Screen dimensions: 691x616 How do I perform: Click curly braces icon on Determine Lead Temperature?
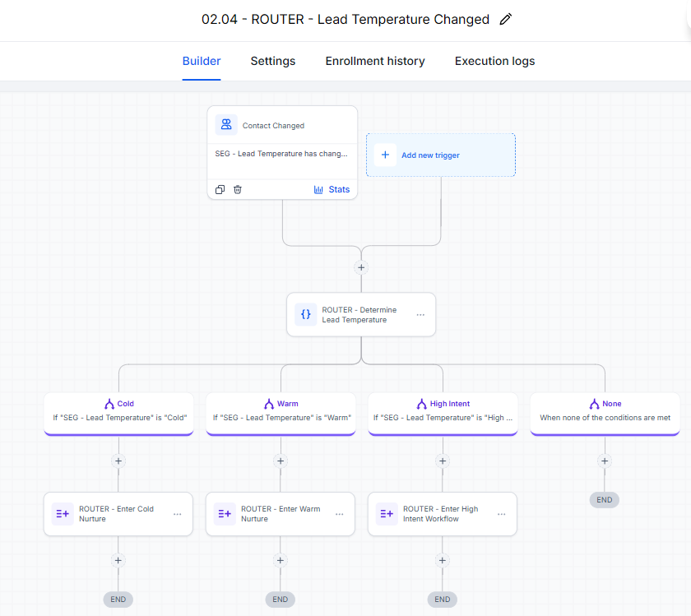[x=306, y=315]
